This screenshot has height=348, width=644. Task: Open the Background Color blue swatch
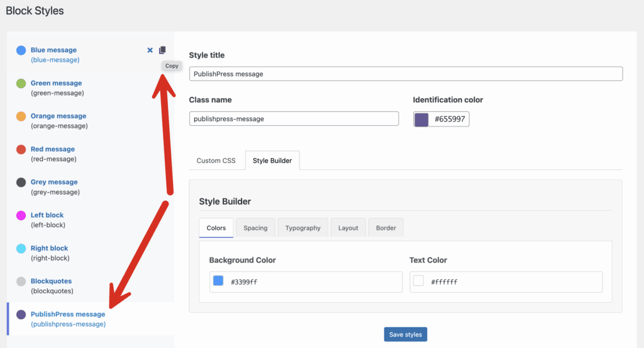coord(218,281)
